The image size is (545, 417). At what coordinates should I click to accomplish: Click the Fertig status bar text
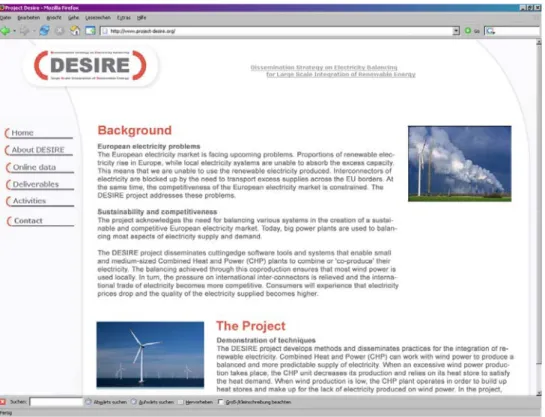click(6, 413)
